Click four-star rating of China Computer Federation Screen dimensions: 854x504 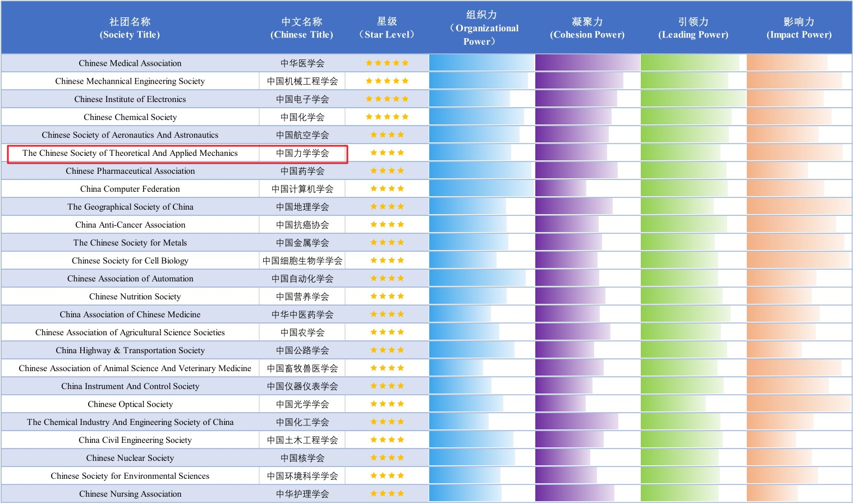[387, 188]
